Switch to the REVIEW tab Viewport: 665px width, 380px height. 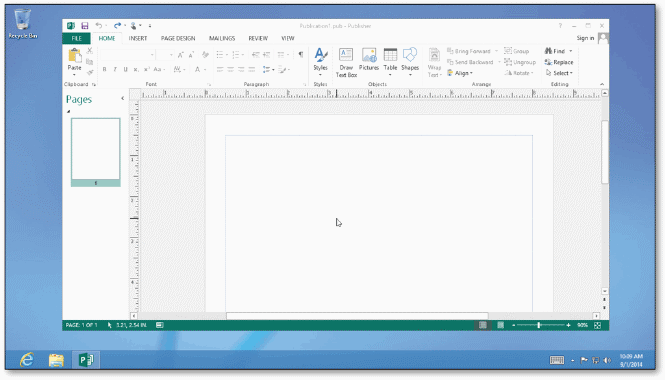coord(258,38)
